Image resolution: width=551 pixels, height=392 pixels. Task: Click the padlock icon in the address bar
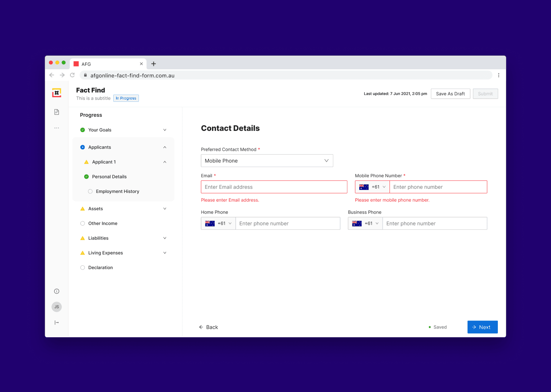pos(85,75)
